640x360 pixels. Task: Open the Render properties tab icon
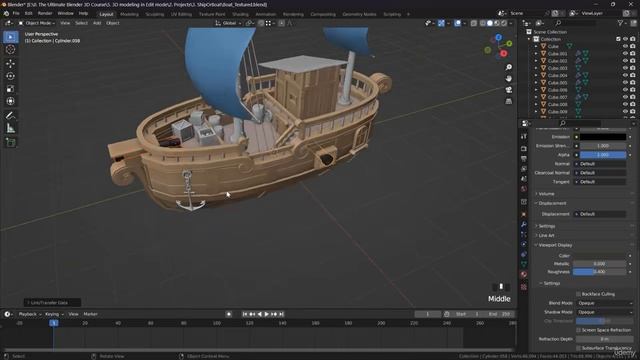[x=524, y=149]
